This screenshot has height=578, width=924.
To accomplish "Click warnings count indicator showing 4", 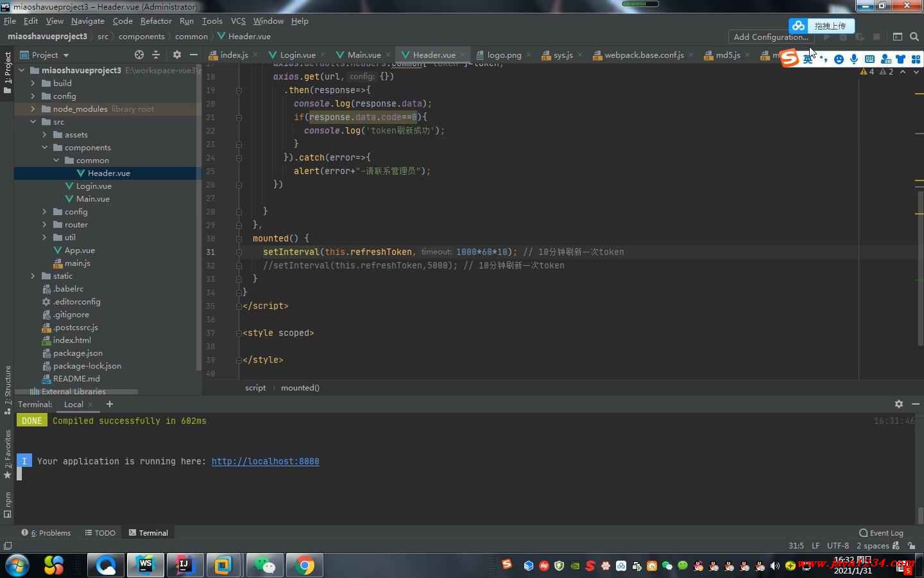I will tap(867, 72).
